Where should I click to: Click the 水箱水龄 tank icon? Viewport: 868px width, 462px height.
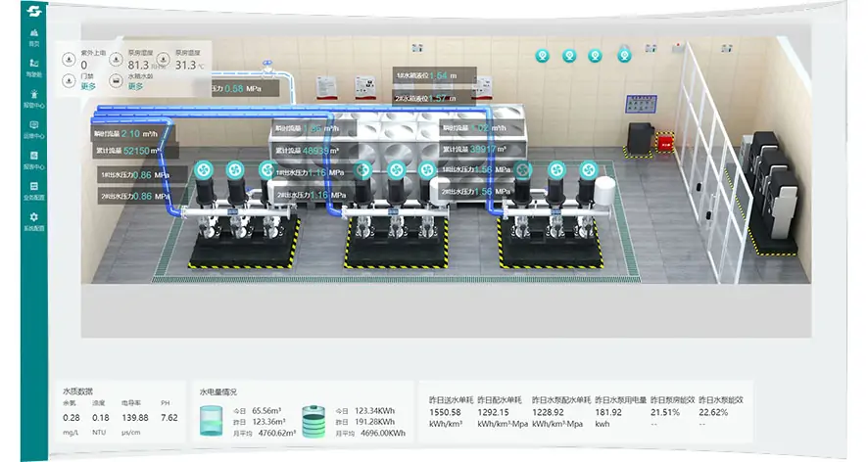116,78
